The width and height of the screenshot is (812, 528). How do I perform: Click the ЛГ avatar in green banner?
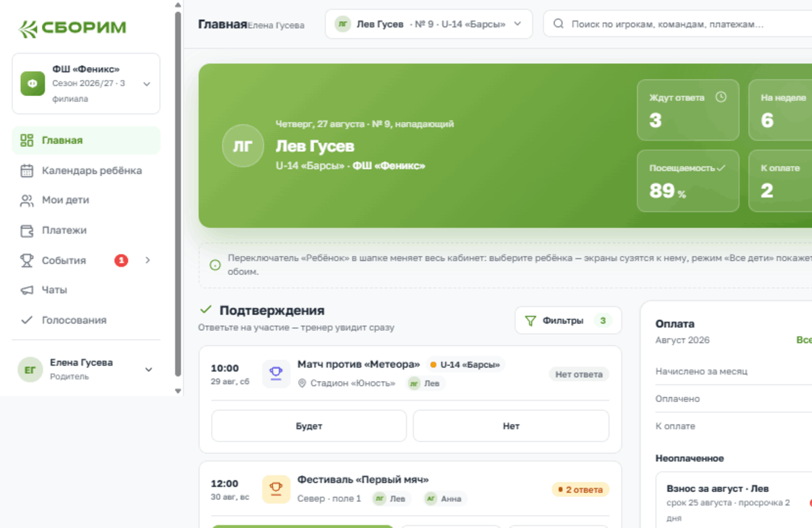click(243, 146)
